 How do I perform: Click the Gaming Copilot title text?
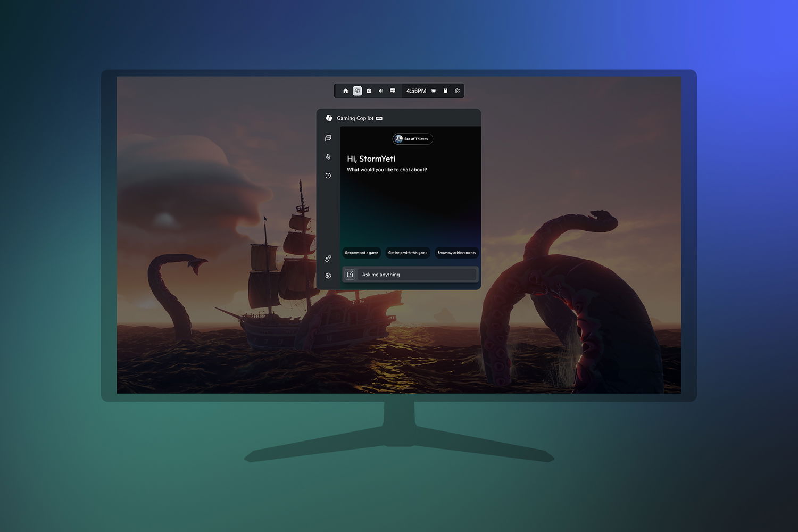[x=355, y=118]
